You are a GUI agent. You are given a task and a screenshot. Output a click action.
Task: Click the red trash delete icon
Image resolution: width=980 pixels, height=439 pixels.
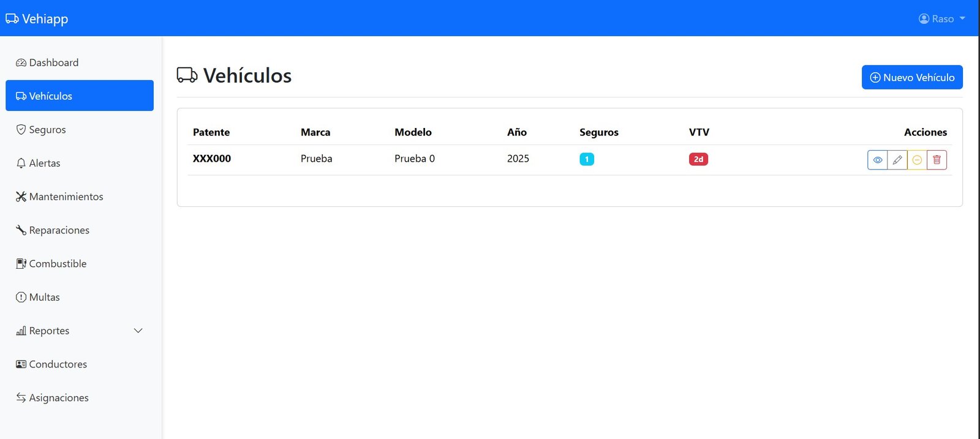coord(937,160)
